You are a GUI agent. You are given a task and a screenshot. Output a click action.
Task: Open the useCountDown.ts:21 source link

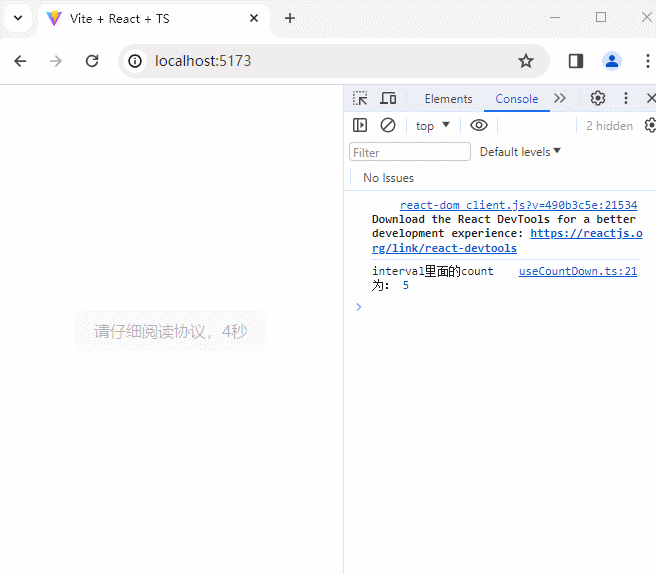tap(577, 271)
